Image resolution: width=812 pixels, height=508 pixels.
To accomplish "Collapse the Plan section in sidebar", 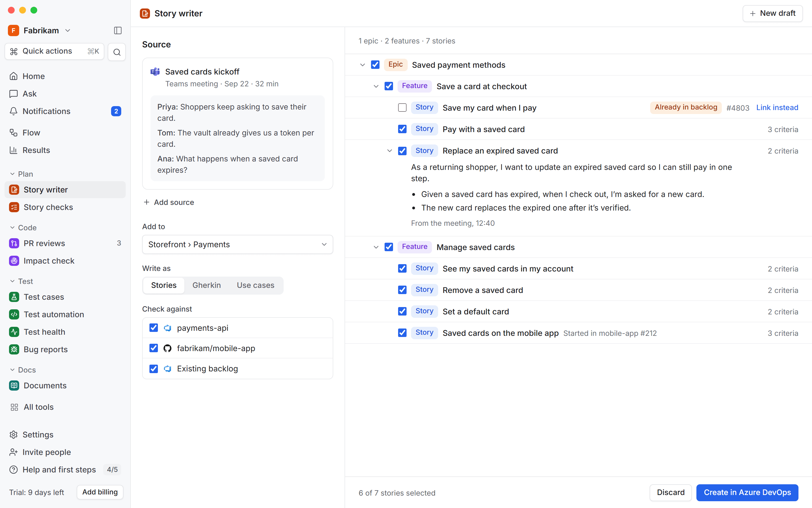I will (x=21, y=174).
